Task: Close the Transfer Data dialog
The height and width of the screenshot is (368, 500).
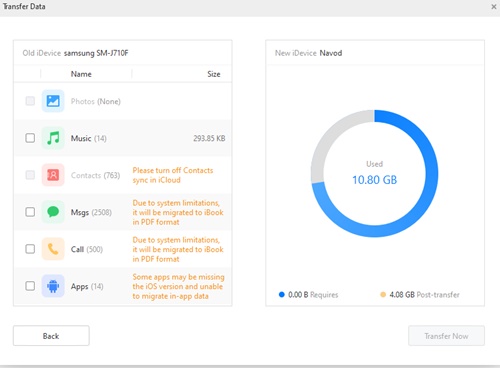Action: click(494, 7)
